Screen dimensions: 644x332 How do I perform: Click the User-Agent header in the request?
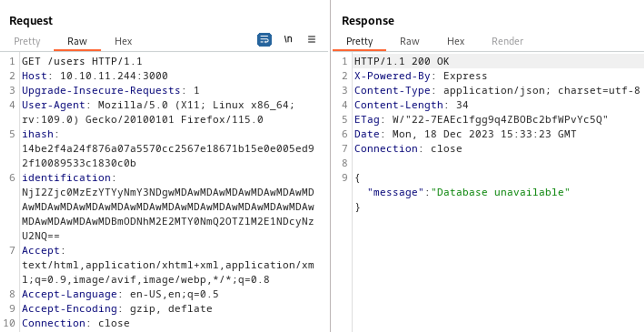coord(53,105)
